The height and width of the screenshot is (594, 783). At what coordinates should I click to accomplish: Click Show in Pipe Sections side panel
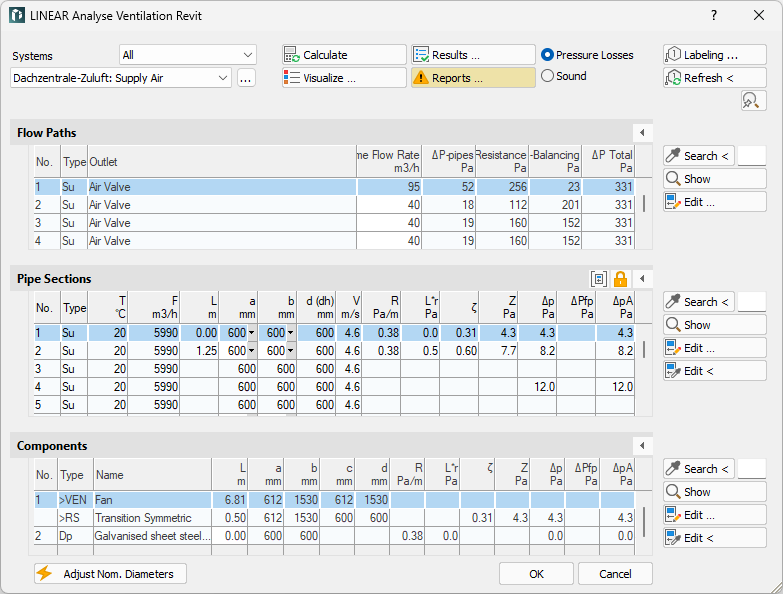tap(715, 324)
